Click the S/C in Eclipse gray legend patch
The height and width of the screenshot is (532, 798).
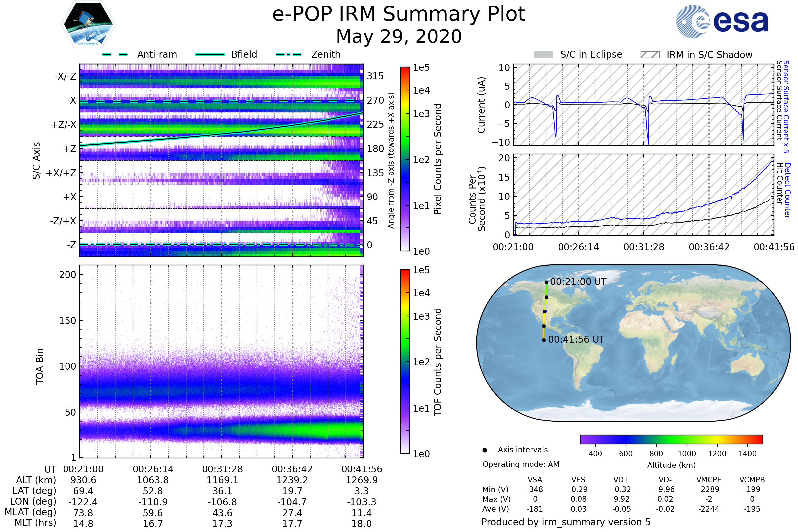pyautogui.click(x=543, y=55)
